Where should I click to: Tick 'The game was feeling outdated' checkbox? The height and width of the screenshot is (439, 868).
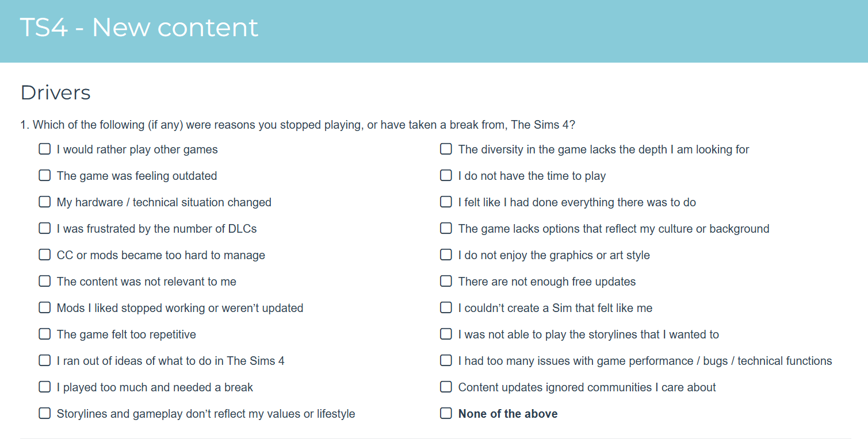[44, 176]
